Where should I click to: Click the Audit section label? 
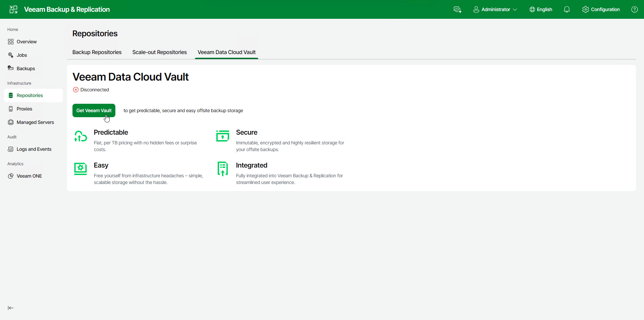tap(12, 137)
